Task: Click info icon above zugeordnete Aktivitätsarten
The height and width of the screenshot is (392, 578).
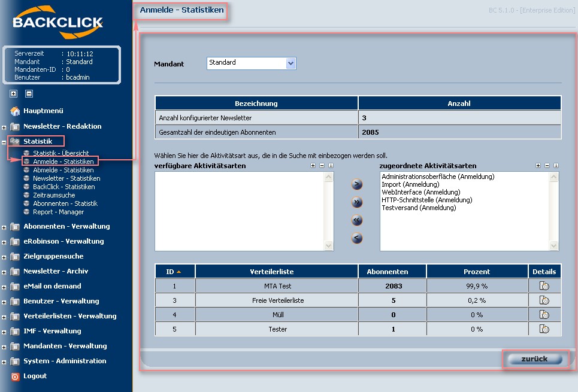Action: [556, 166]
